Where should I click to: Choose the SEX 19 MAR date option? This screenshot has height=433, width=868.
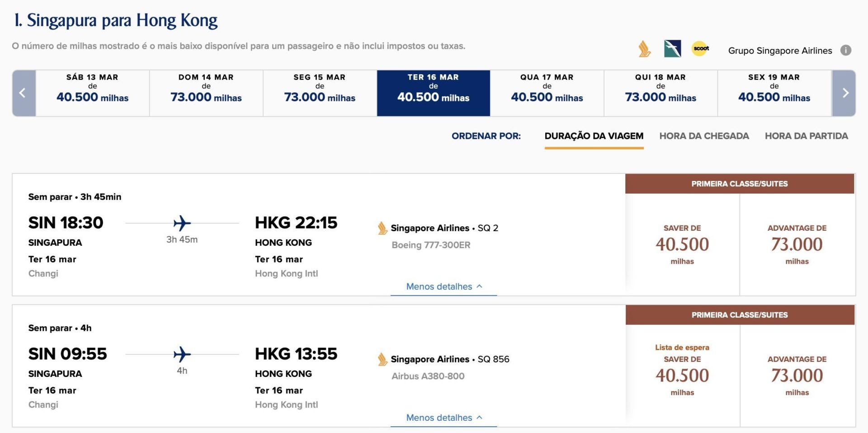click(x=774, y=93)
